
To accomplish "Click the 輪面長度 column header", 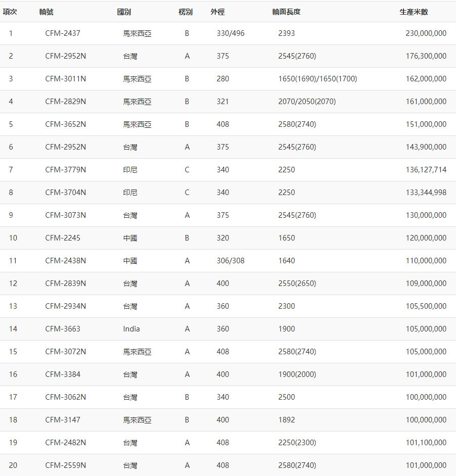I will pyautogui.click(x=286, y=12).
